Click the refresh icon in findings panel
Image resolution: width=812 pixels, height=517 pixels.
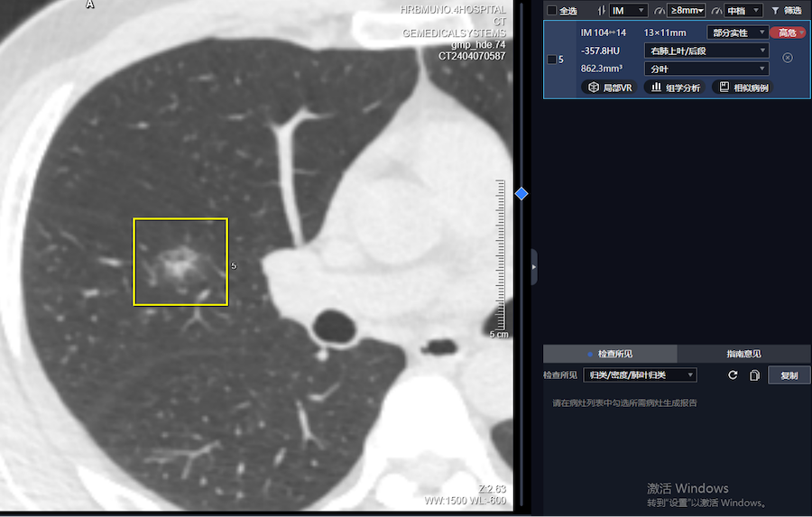(733, 375)
